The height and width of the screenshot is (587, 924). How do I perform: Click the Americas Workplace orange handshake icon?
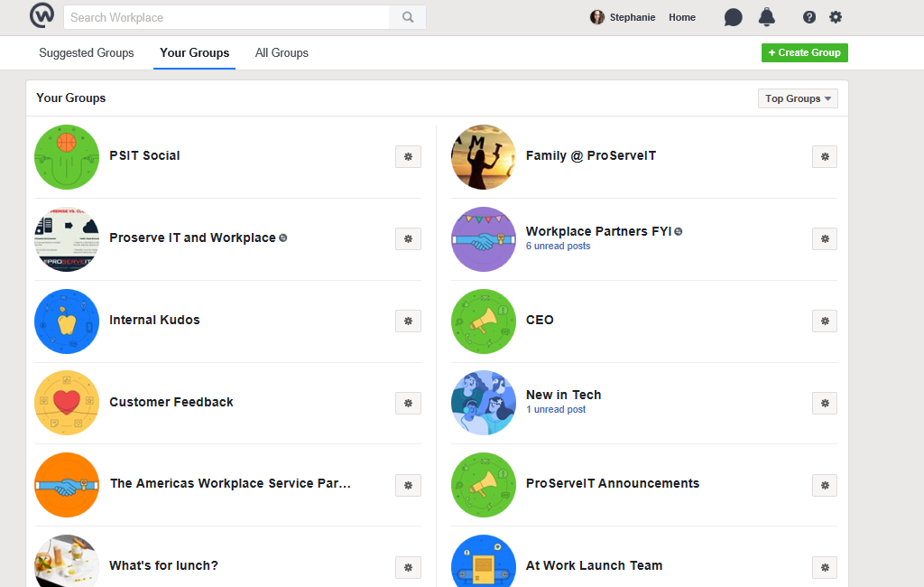coord(67,485)
